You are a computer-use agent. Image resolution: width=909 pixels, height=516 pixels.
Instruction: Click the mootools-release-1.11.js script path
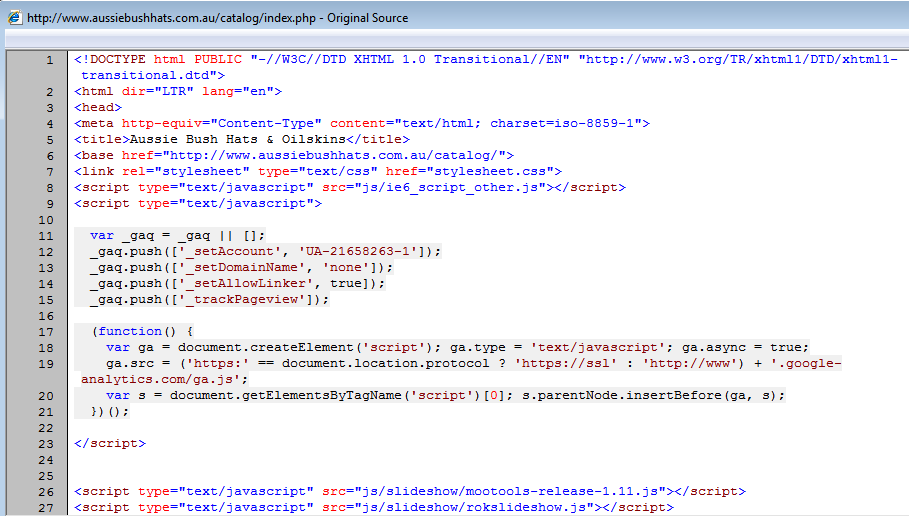503,491
